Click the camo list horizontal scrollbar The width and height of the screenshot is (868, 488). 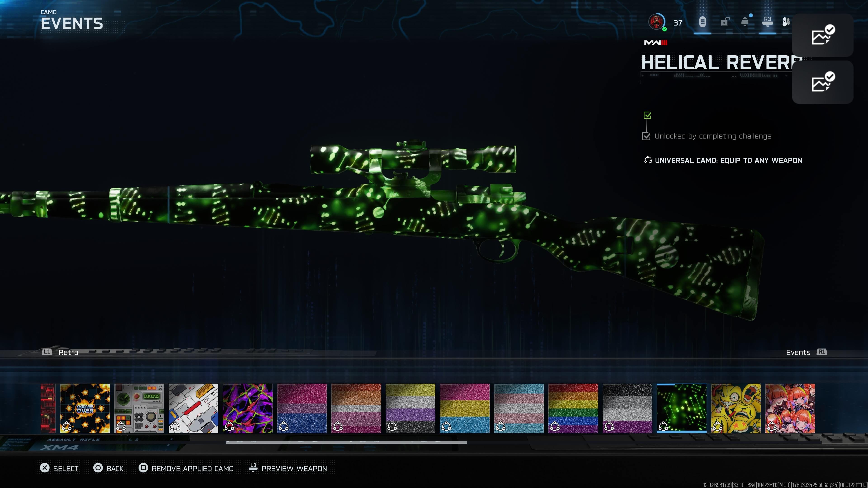pos(346,442)
